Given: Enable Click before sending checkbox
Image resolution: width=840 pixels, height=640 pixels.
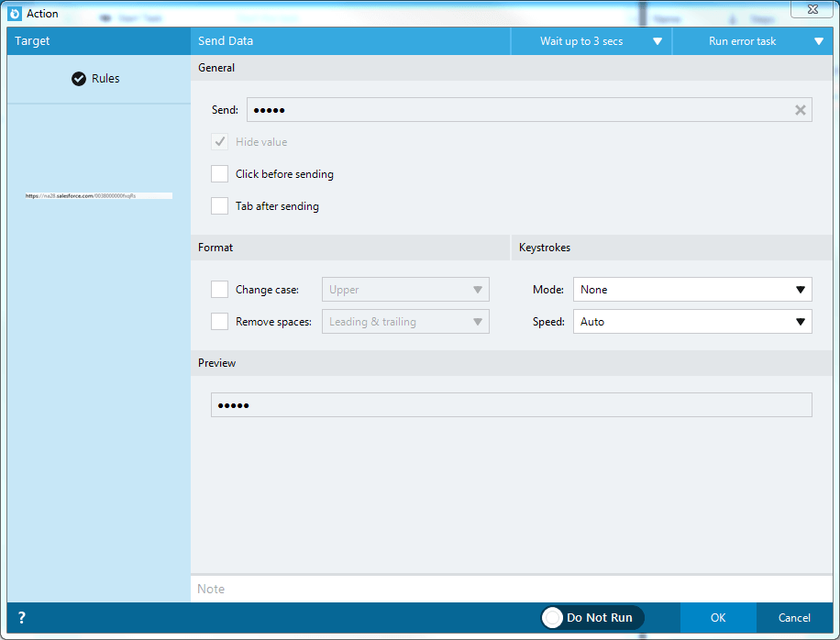Looking at the screenshot, I should (220, 174).
